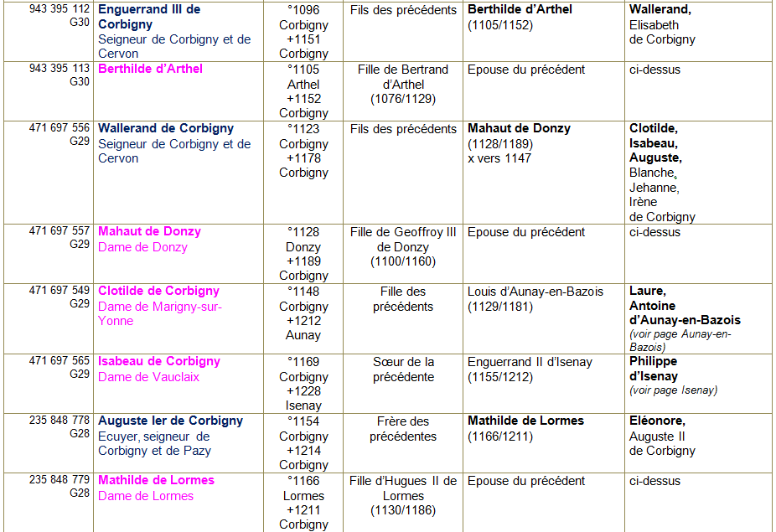Click the child name Laure,
Image resolution: width=776 pixels, height=532 pixels.
coord(648,291)
